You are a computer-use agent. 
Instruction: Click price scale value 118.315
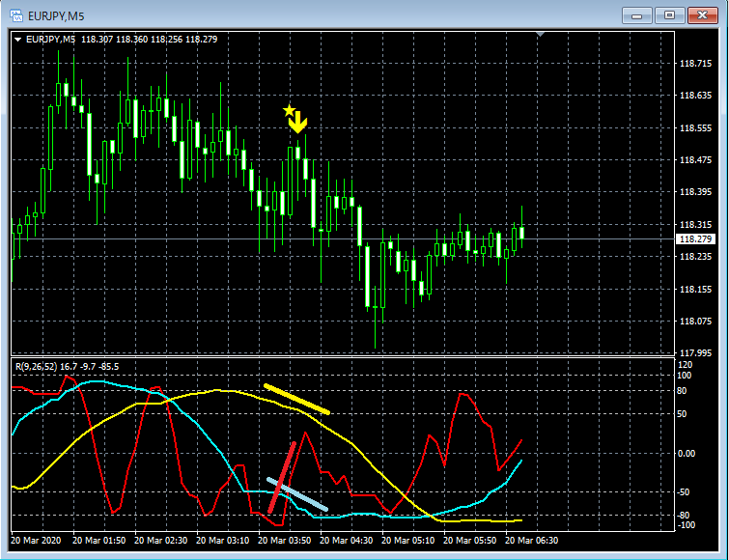pos(695,224)
